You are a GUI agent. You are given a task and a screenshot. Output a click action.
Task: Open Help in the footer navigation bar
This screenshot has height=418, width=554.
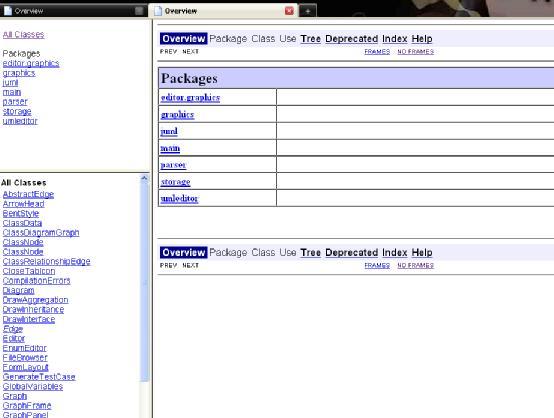422,252
